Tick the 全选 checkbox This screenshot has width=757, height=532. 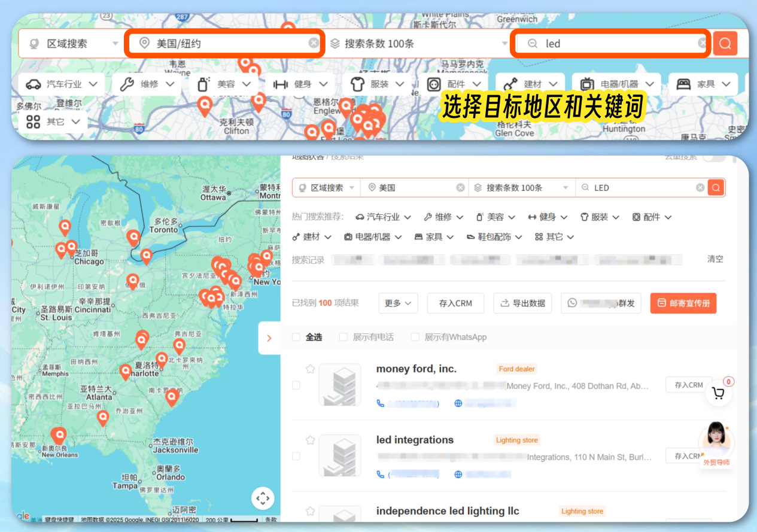coord(296,337)
